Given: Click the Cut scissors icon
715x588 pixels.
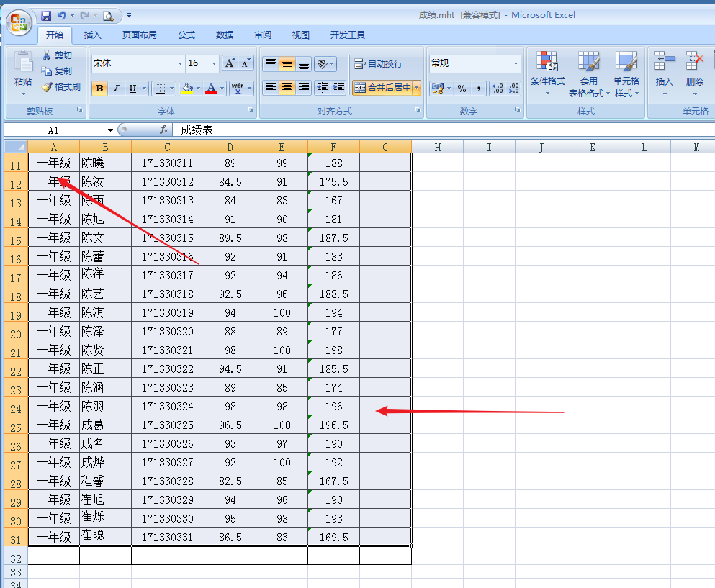Looking at the screenshot, I should click(48, 55).
